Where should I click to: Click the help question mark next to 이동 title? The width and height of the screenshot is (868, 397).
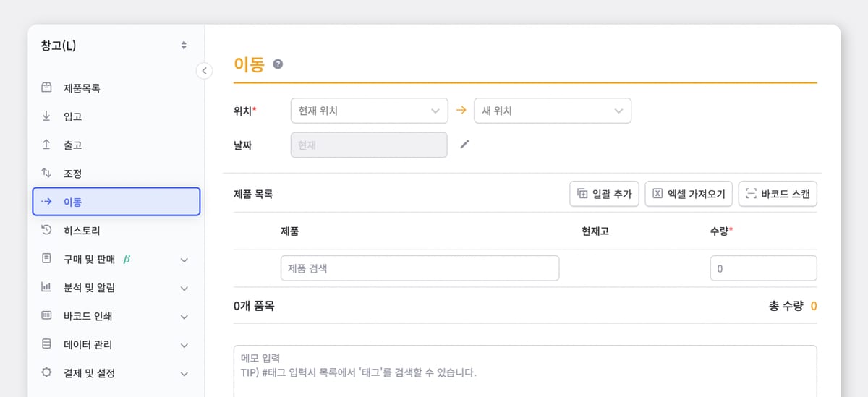coord(278,64)
